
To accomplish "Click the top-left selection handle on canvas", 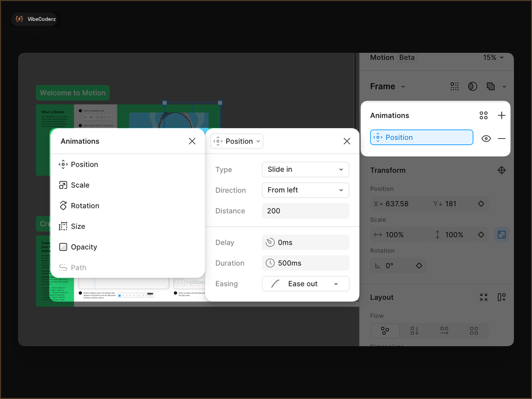I will pyautogui.click(x=164, y=103).
